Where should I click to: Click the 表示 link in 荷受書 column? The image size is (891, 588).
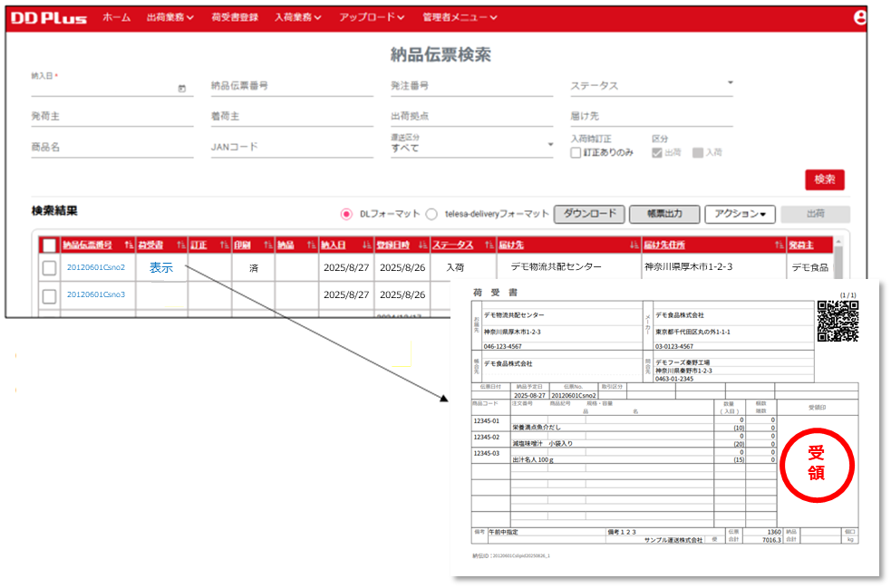pos(161,268)
